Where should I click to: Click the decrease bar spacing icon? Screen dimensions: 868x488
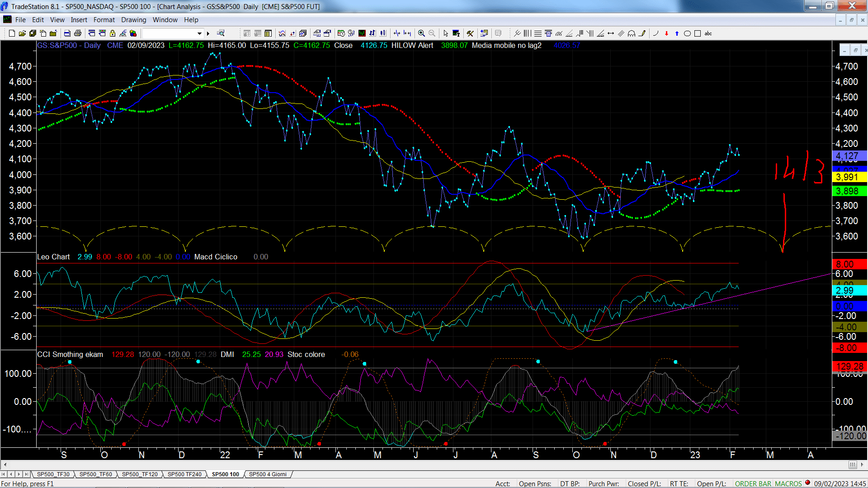coord(397,33)
